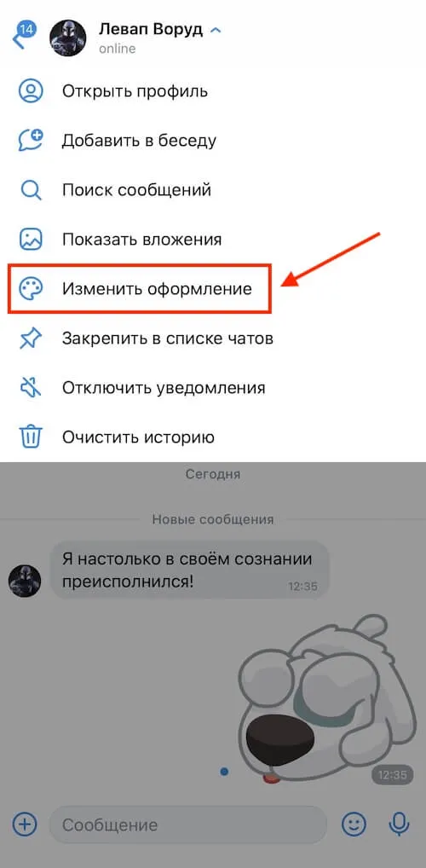Mute notifications via crossed speaker icon
The width and height of the screenshot is (426, 868).
click(x=31, y=387)
